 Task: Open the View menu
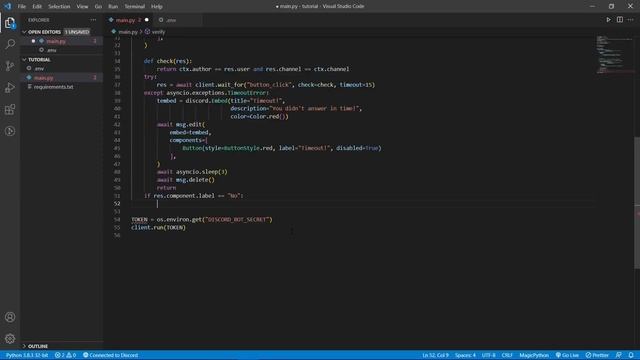pos(82,7)
